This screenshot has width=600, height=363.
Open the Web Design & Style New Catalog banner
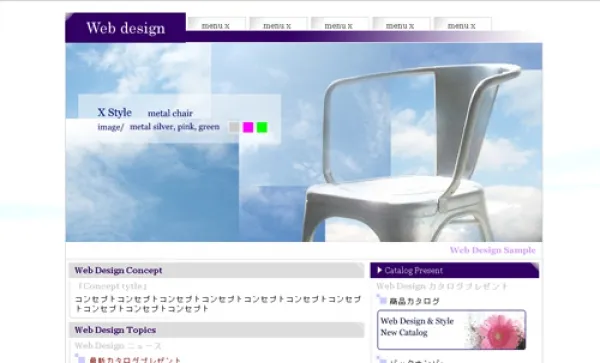point(452,330)
